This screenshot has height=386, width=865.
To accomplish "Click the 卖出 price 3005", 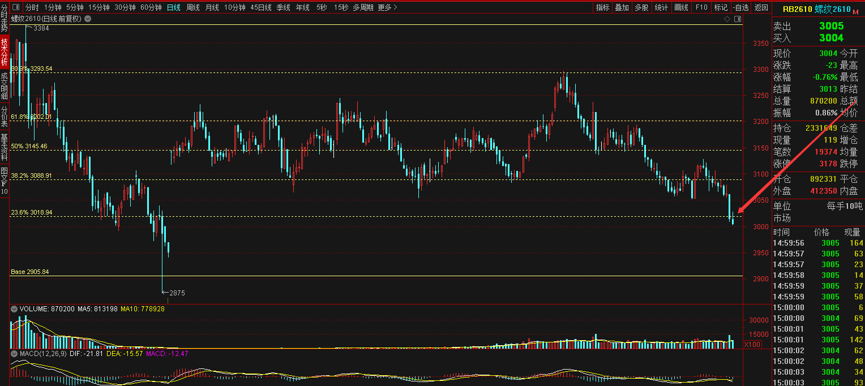I will [831, 26].
